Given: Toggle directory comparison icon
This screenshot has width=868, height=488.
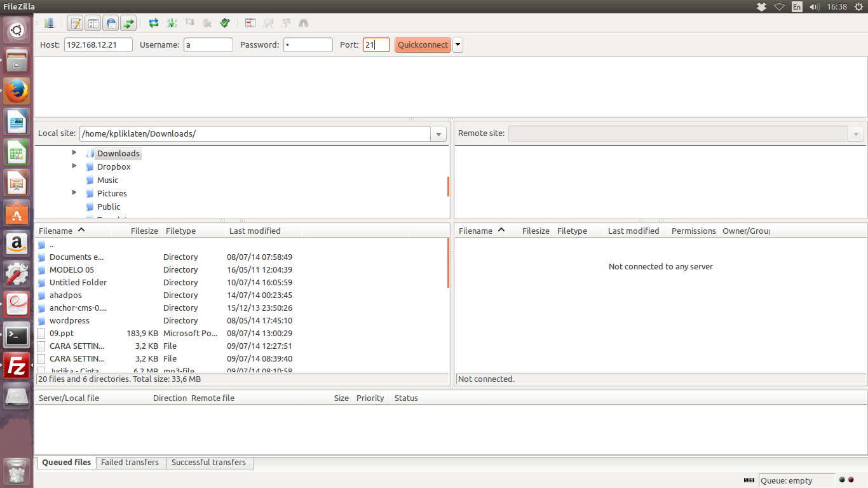Looking at the screenshot, I should (x=268, y=24).
